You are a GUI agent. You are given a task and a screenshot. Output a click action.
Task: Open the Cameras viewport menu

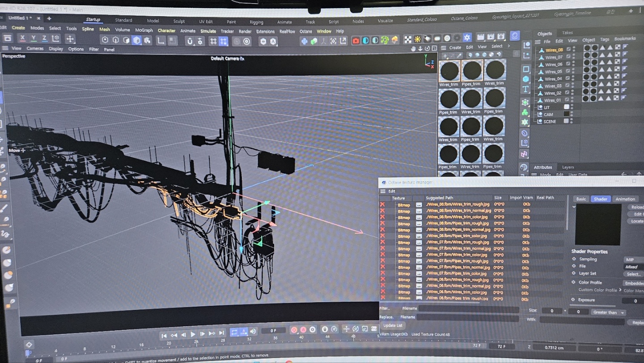point(35,48)
